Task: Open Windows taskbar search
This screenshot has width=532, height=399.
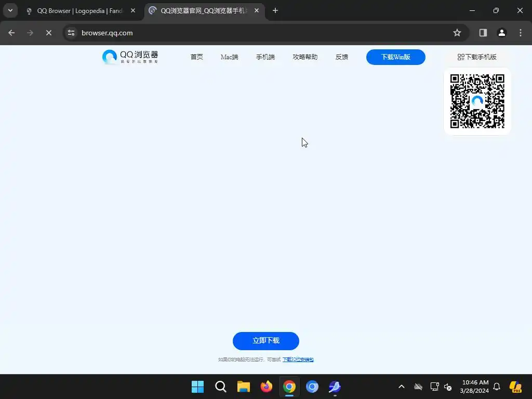Action: pos(220,387)
